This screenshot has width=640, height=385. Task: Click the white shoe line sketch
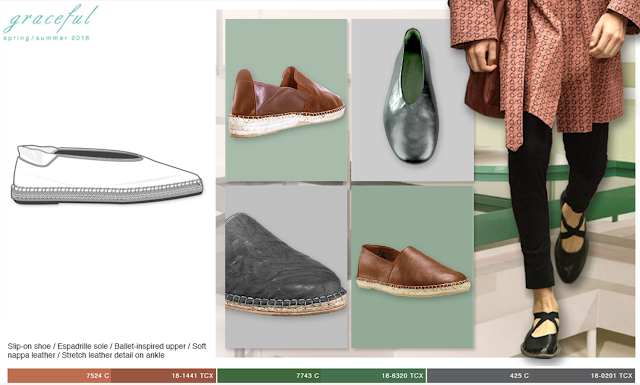point(107,174)
